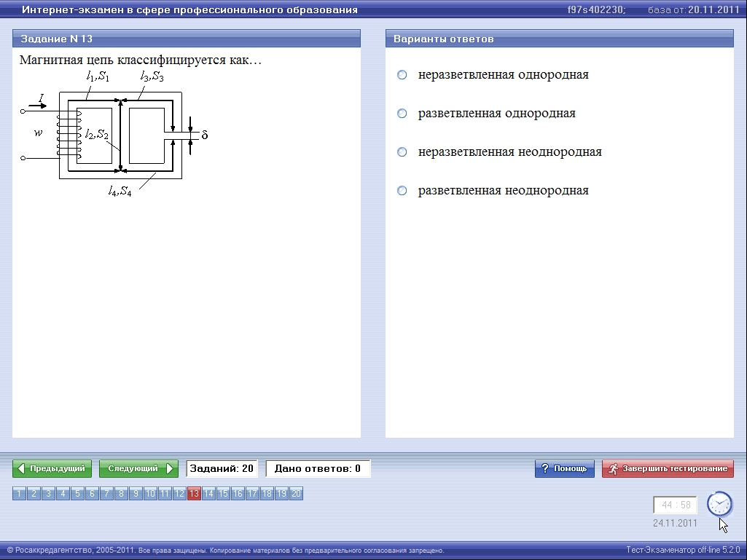Image resolution: width=747 pixels, height=560 pixels.
Task: Go back with the Предыдущий button
Action: click(x=52, y=468)
